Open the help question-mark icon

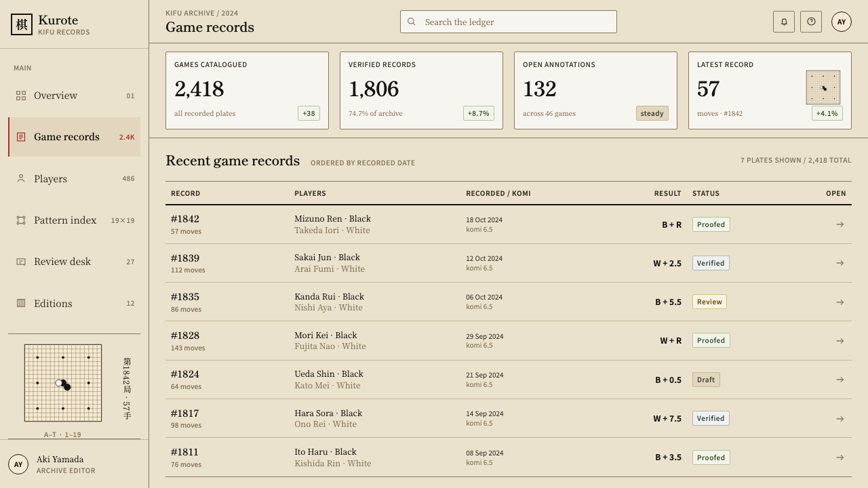point(811,22)
